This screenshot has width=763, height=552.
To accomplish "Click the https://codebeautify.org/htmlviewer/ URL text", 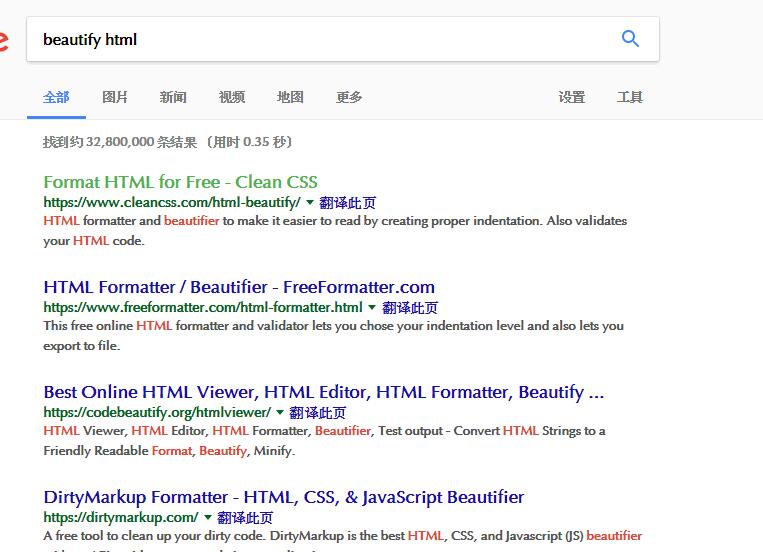I will click(157, 413).
